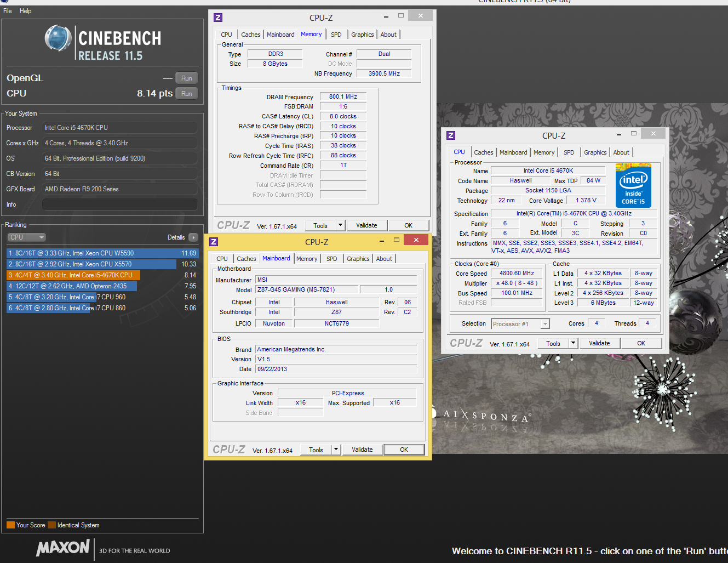Switch to Caches tab in Memory window

pos(251,35)
